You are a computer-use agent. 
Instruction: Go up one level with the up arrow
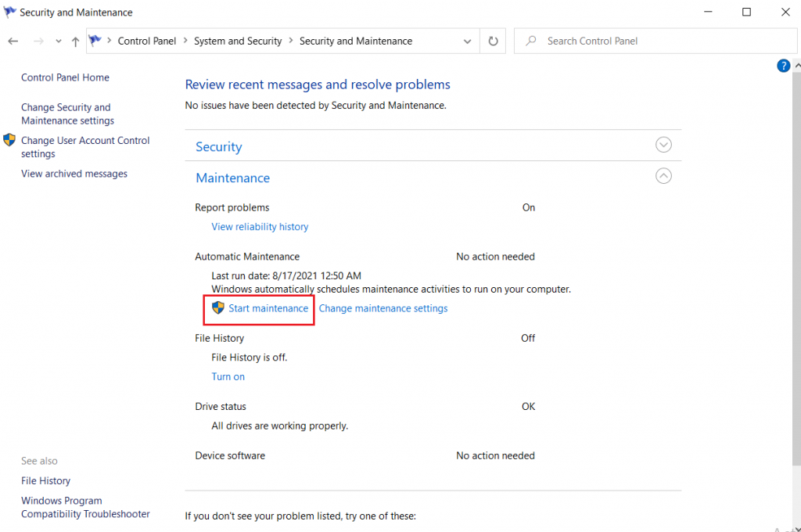coord(76,41)
